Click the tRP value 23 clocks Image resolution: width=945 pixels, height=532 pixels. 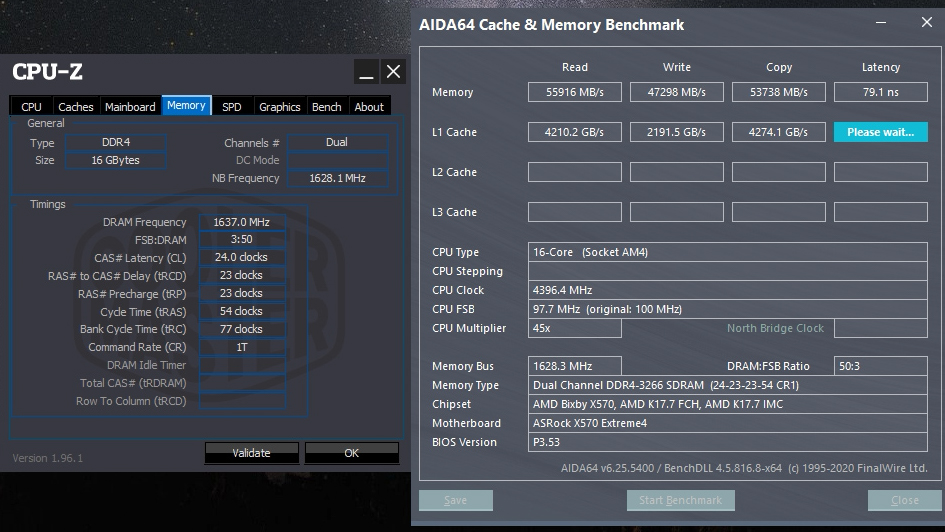242,293
